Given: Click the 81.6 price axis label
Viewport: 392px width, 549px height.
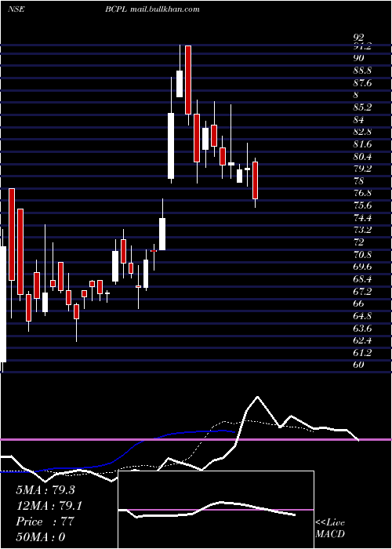Looking at the screenshot, I should click(x=362, y=144).
